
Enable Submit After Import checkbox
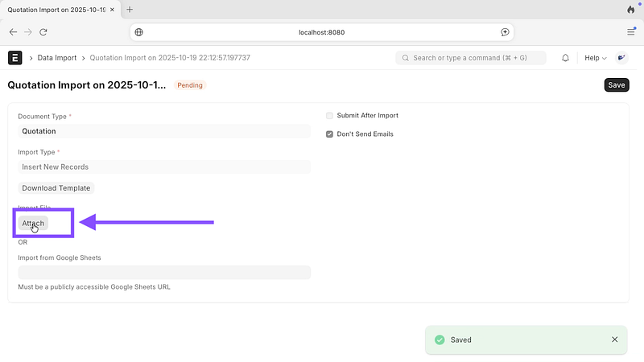(x=329, y=116)
